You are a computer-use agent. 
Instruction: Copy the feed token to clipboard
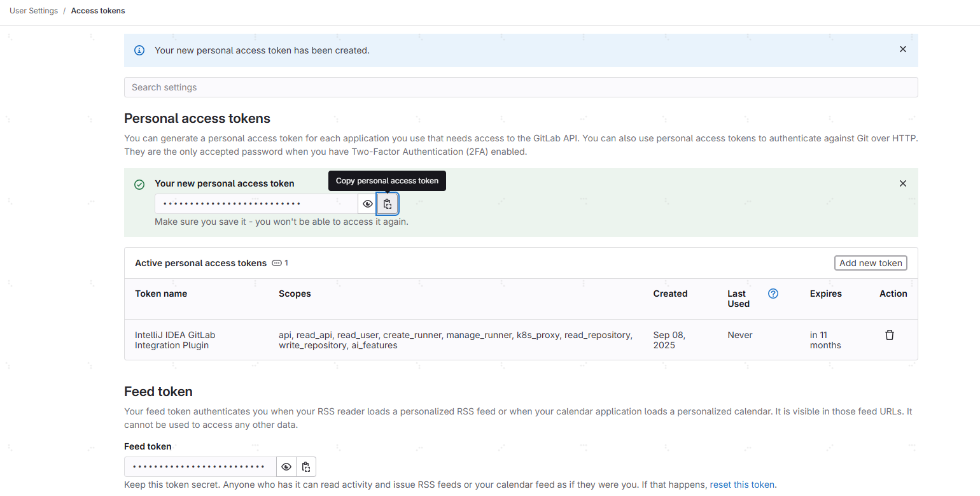306,467
